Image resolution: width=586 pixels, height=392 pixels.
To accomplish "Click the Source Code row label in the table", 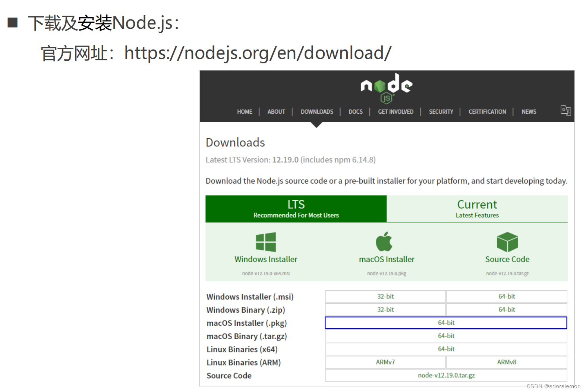I will tap(229, 376).
